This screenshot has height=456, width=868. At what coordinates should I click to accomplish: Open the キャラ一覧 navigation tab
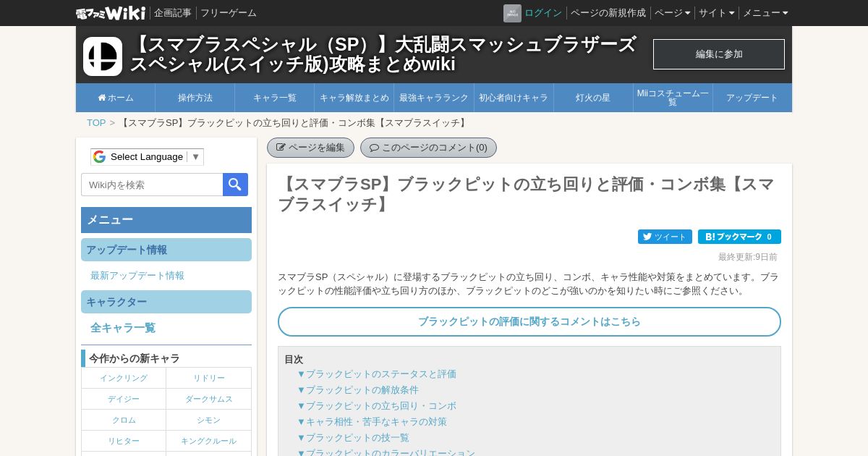(275, 98)
